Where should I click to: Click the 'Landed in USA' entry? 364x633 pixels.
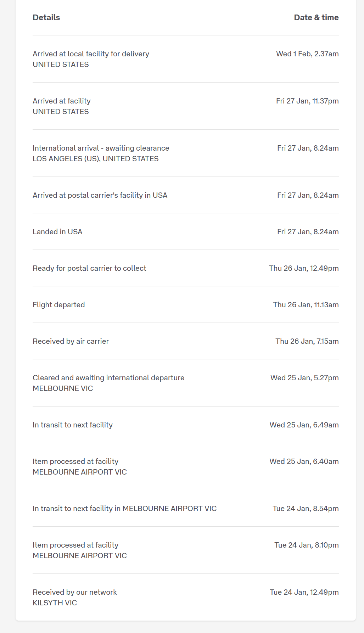57,232
